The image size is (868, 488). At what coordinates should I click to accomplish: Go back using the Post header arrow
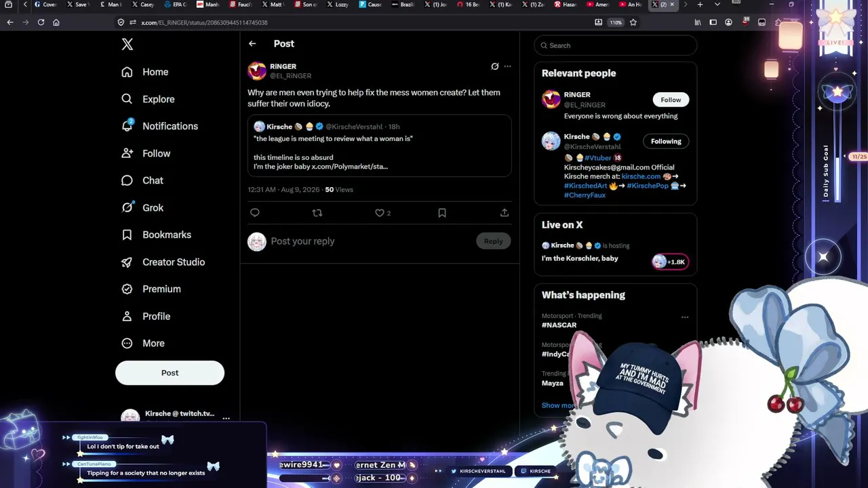tap(252, 43)
